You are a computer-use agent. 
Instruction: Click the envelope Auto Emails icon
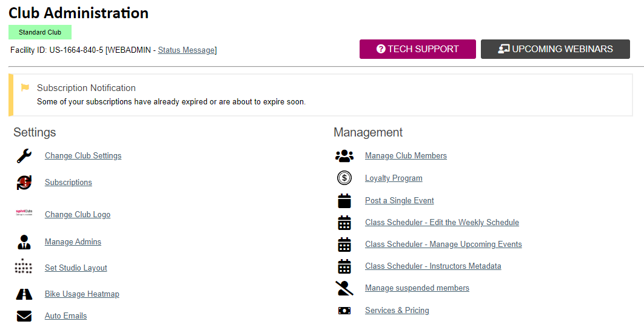(x=24, y=316)
